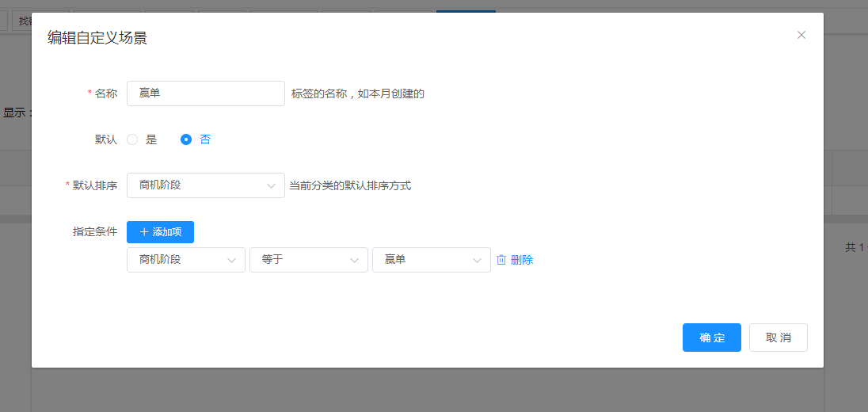Click the trash icon beside 删除
The height and width of the screenshot is (412, 868).
(501, 260)
